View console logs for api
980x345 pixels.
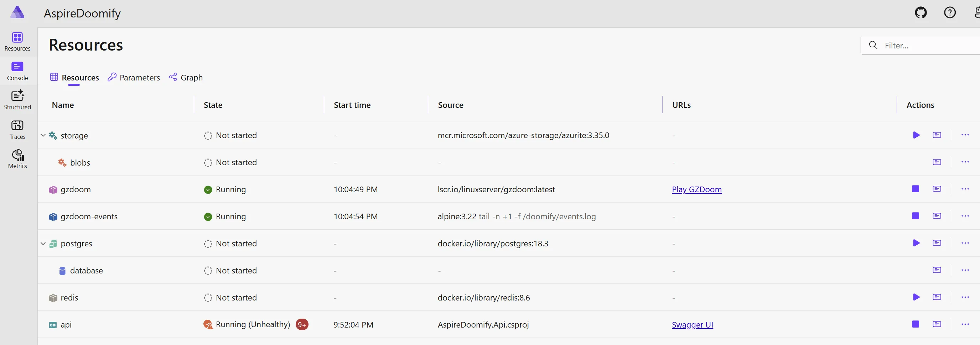(x=937, y=324)
